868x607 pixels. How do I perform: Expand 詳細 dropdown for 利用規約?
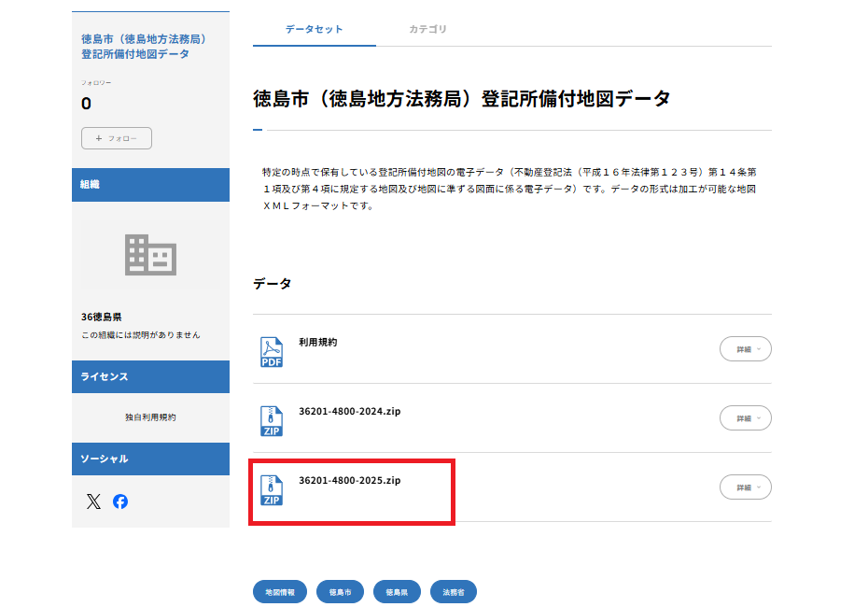745,349
